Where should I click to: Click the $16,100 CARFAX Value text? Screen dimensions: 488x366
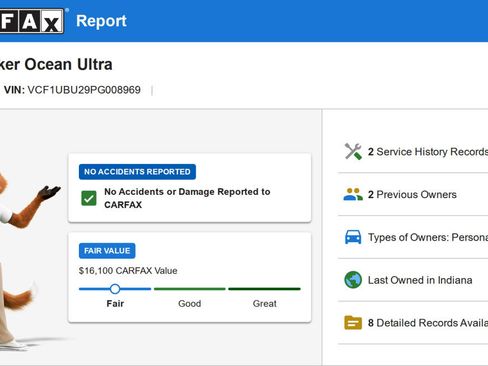128,271
